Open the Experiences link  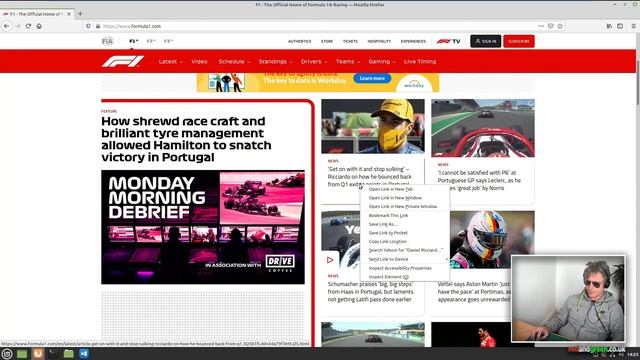(x=413, y=41)
